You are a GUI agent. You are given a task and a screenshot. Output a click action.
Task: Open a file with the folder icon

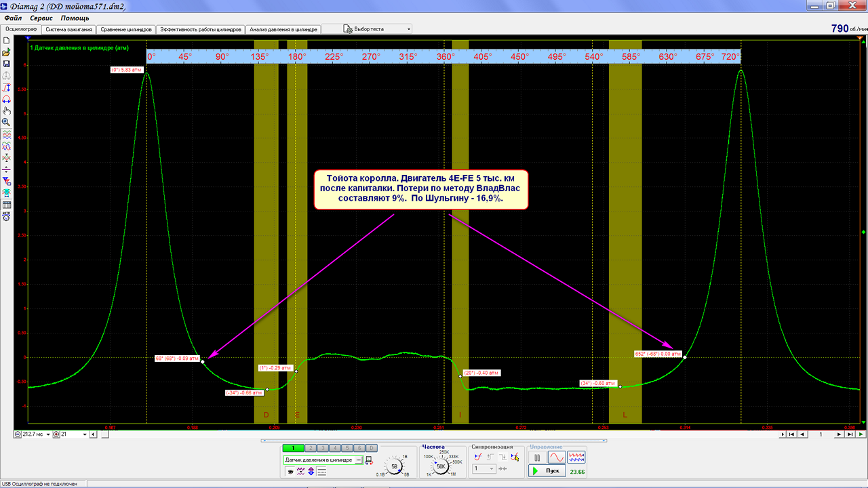click(x=6, y=52)
